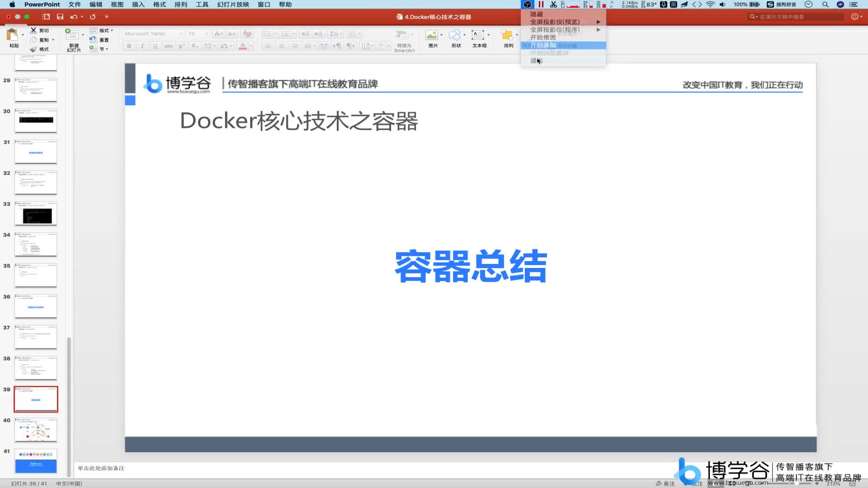Select 开始录制 in OBS menu
This screenshot has height=488, width=868.
(563, 45)
